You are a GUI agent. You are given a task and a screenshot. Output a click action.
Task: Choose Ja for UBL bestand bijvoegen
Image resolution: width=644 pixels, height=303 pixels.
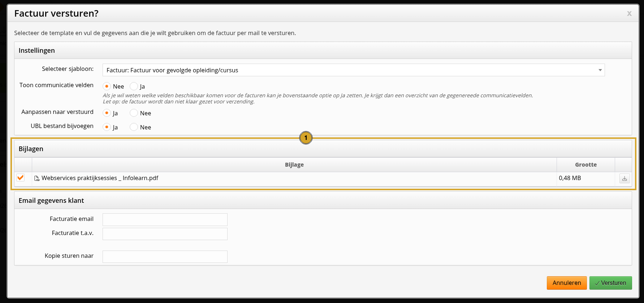107,127
